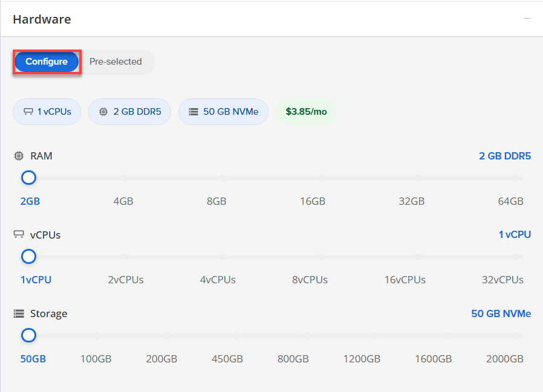
Task: Click the 50 GB NVMe value link
Action: [x=501, y=313]
